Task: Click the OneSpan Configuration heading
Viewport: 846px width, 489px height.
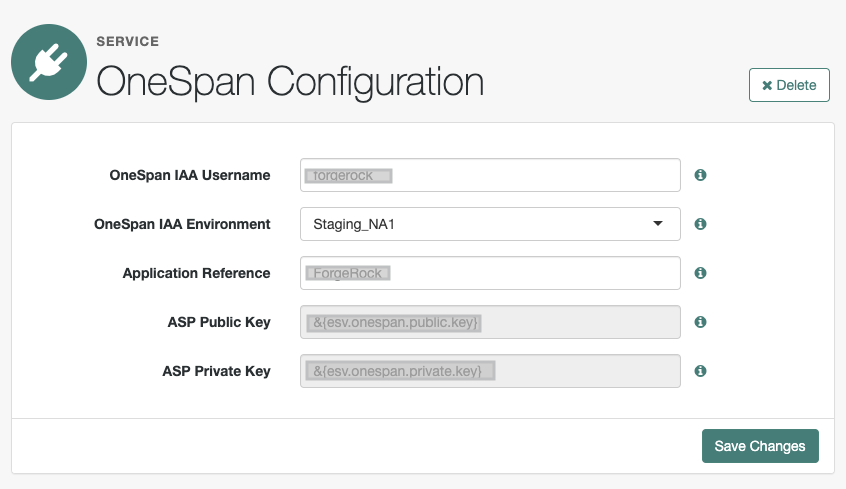Action: click(290, 82)
